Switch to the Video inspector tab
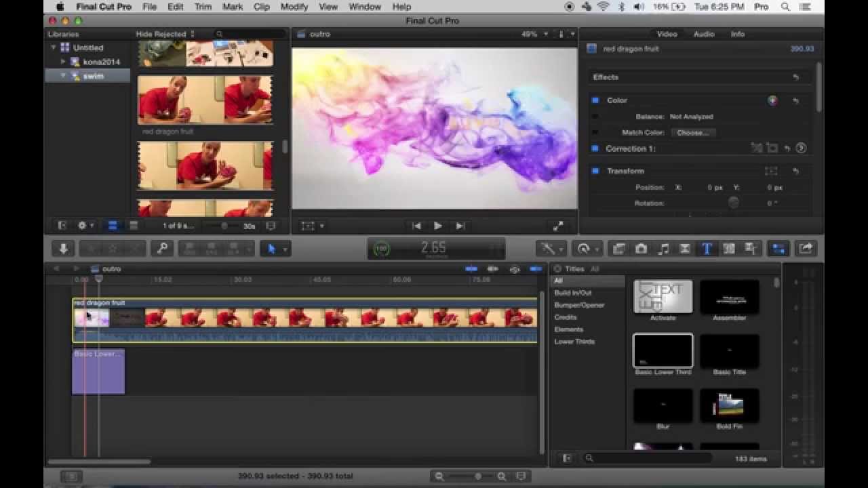This screenshot has height=488, width=868. (x=667, y=34)
